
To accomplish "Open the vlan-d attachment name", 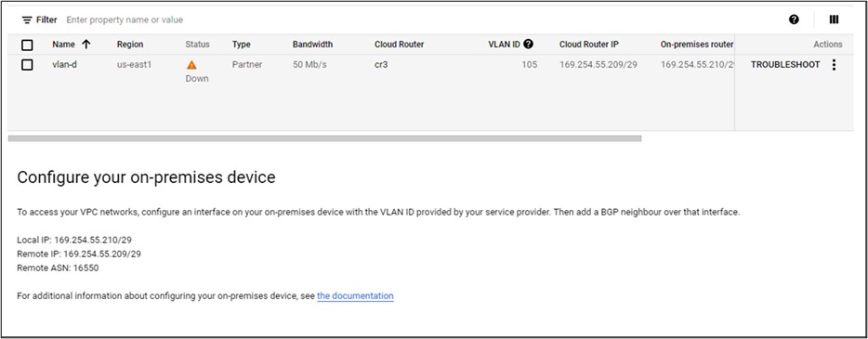I will 65,65.
